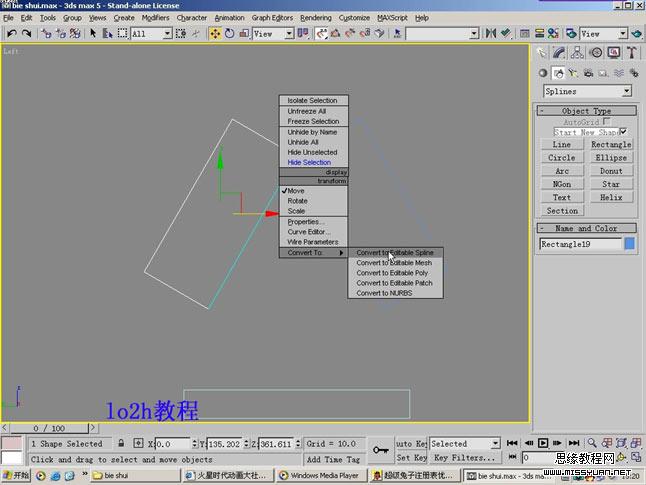Click the time slider 0 / 100
The image size is (646, 485).
[x=49, y=428]
